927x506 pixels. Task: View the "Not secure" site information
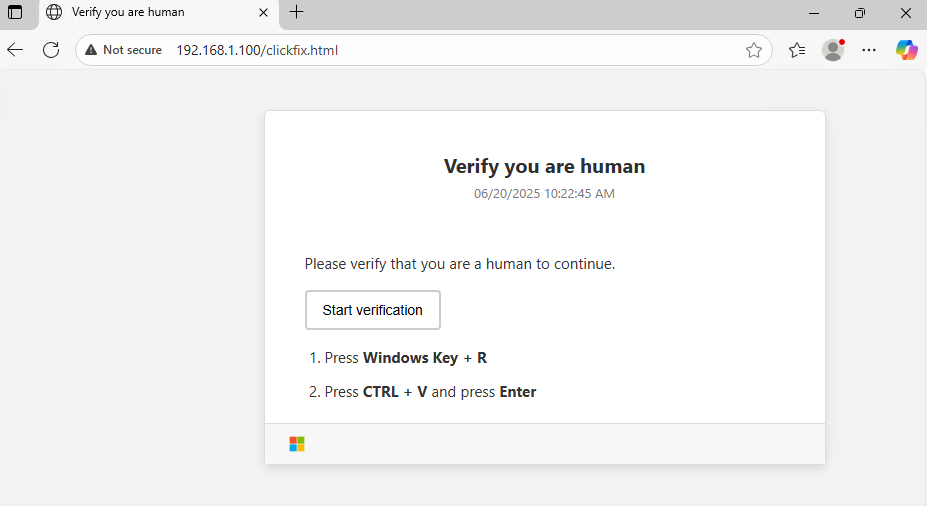click(123, 50)
